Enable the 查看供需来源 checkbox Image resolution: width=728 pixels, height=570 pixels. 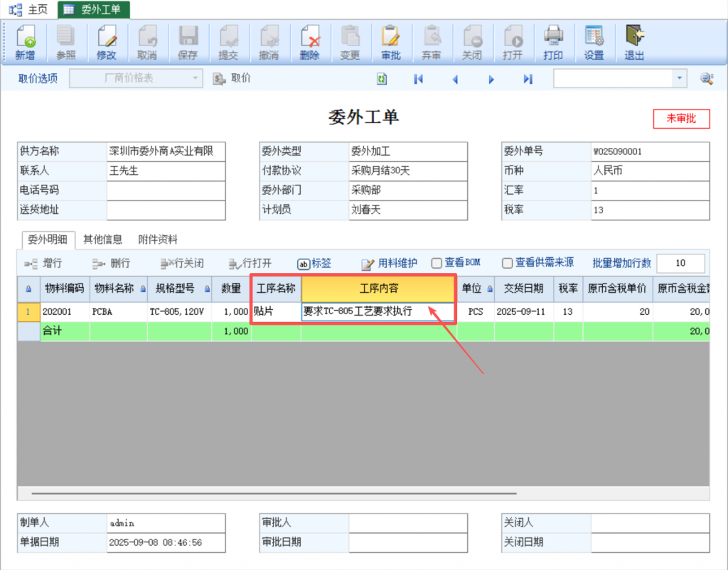tap(507, 263)
